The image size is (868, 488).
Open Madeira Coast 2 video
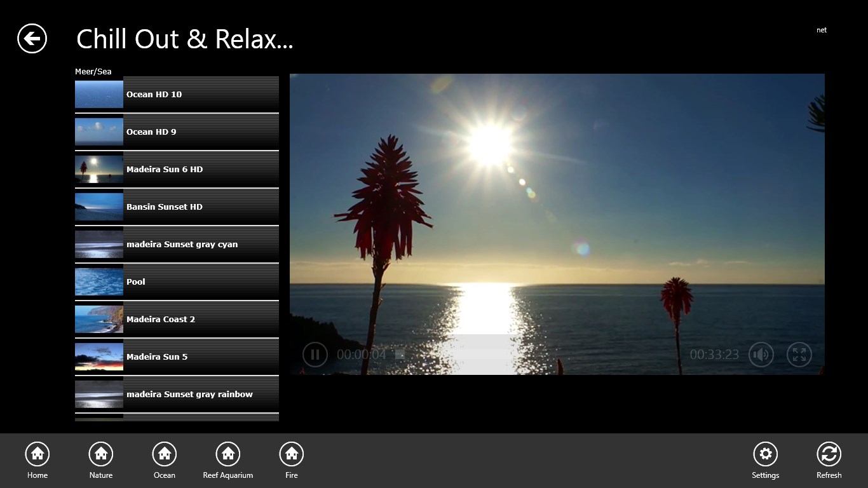pos(177,320)
